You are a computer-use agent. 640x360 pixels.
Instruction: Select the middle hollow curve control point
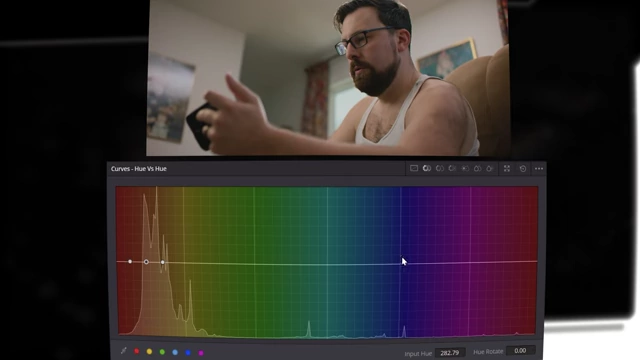pyautogui.click(x=146, y=262)
